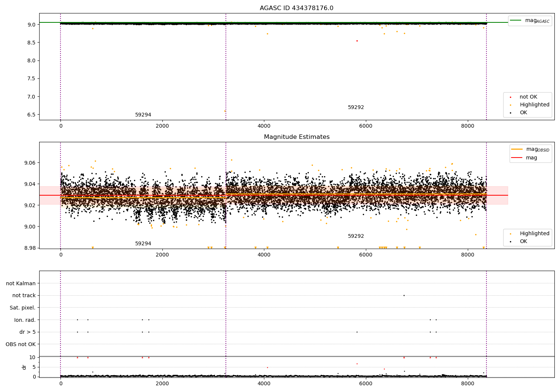Click the 8.5 y-axis tick of the top plot
Screen dimensions: 560x392
tap(31, 43)
